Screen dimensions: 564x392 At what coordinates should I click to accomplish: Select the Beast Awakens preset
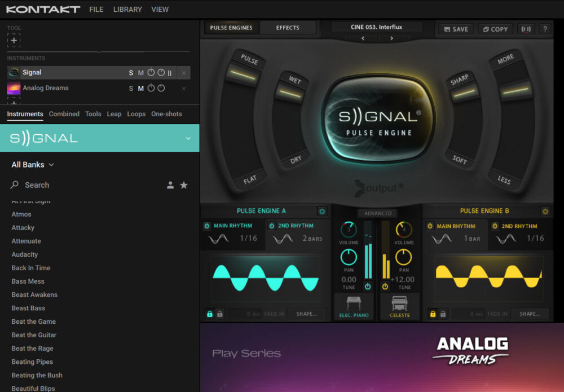point(34,295)
